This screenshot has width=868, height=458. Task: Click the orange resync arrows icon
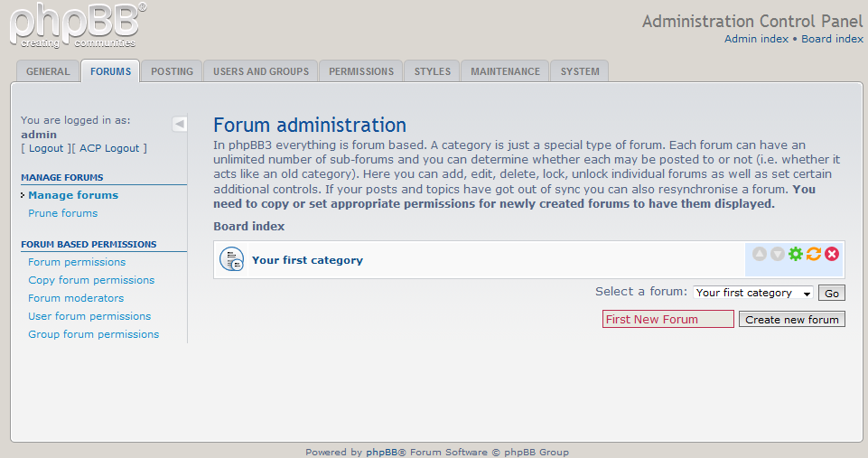click(x=814, y=254)
